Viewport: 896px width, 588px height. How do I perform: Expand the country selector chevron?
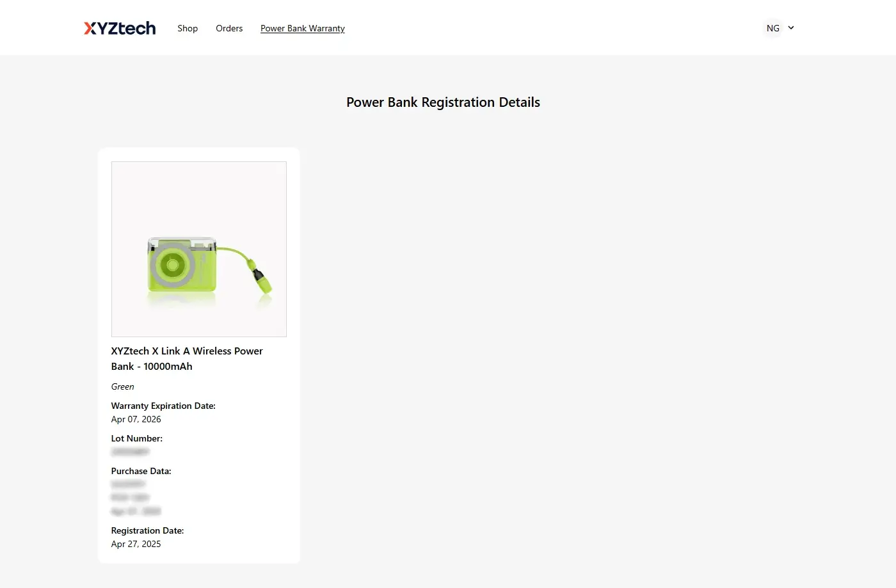point(791,28)
